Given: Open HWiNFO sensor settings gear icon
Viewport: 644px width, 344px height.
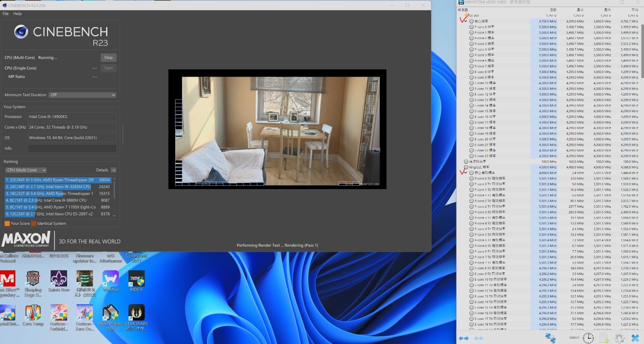Looking at the screenshot, I should [619, 338].
